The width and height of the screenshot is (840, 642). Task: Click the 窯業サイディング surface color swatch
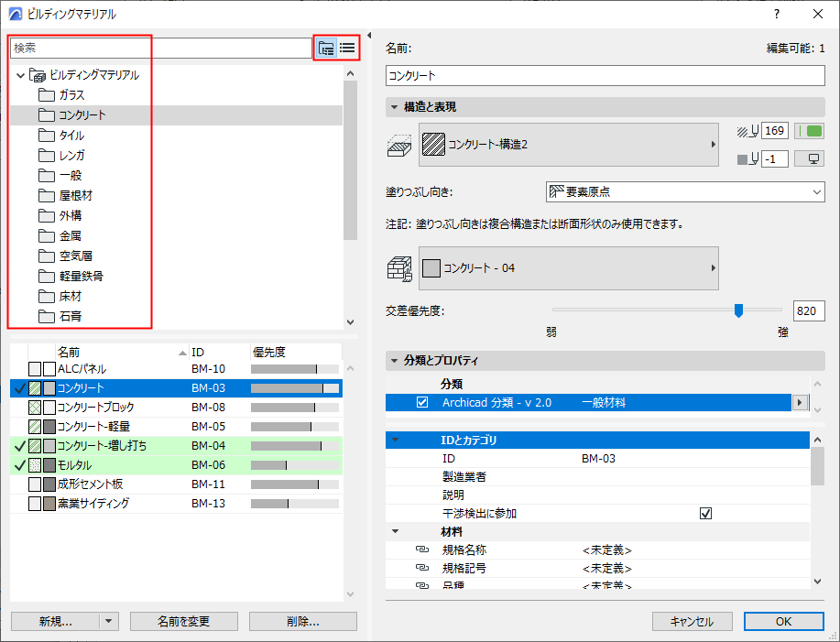click(x=49, y=504)
